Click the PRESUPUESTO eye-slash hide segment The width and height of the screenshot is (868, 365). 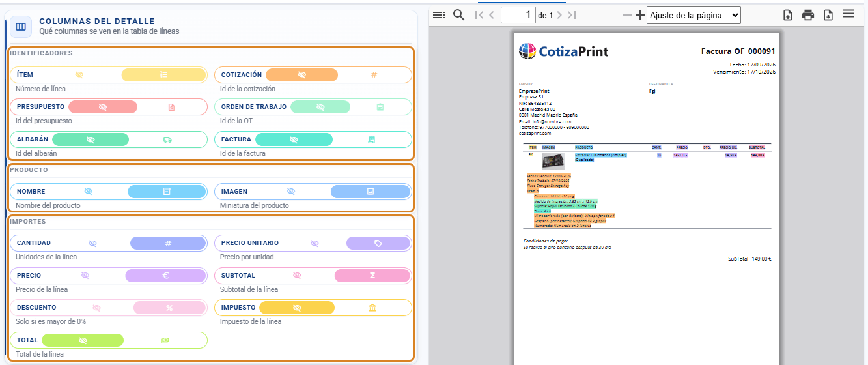click(x=103, y=107)
